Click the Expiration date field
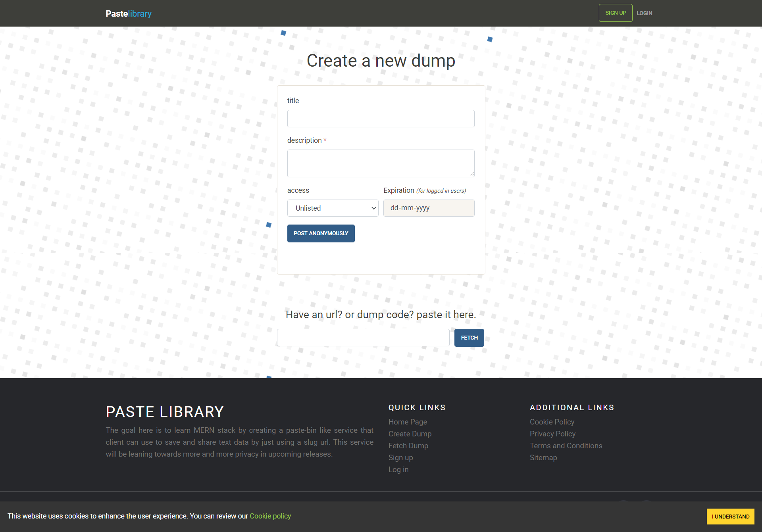 click(x=429, y=208)
